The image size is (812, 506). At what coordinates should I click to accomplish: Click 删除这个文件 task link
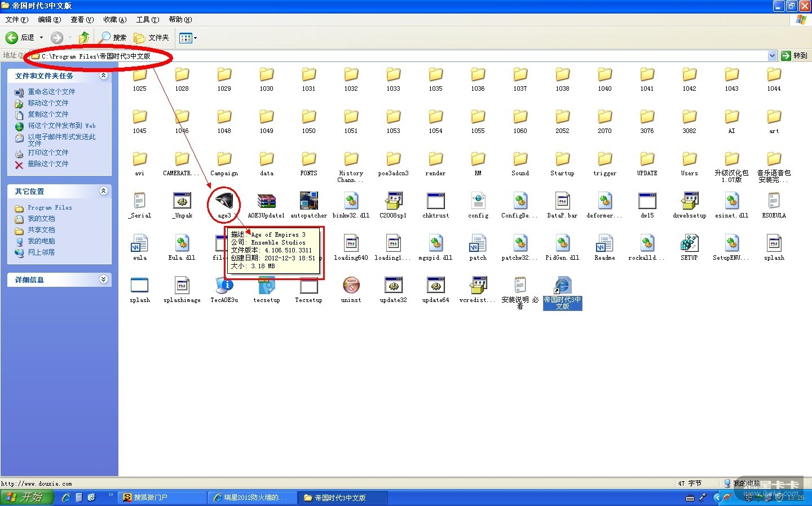click(x=48, y=164)
